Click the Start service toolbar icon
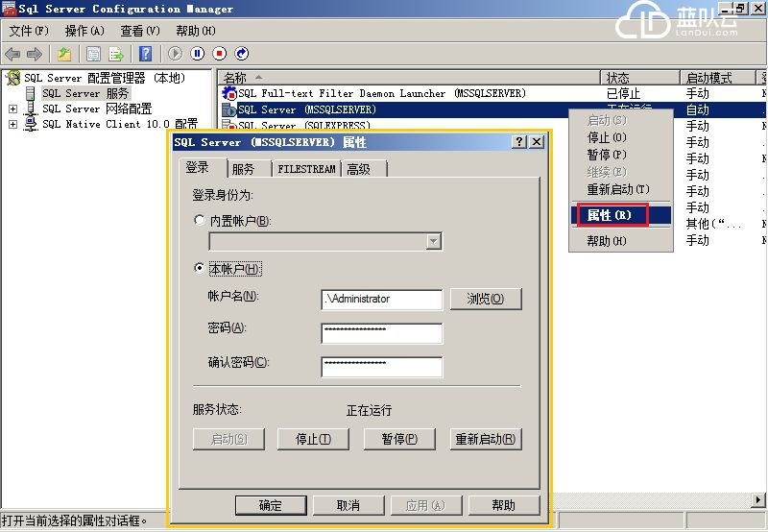Viewport: 768px width, 532px height. [175, 54]
